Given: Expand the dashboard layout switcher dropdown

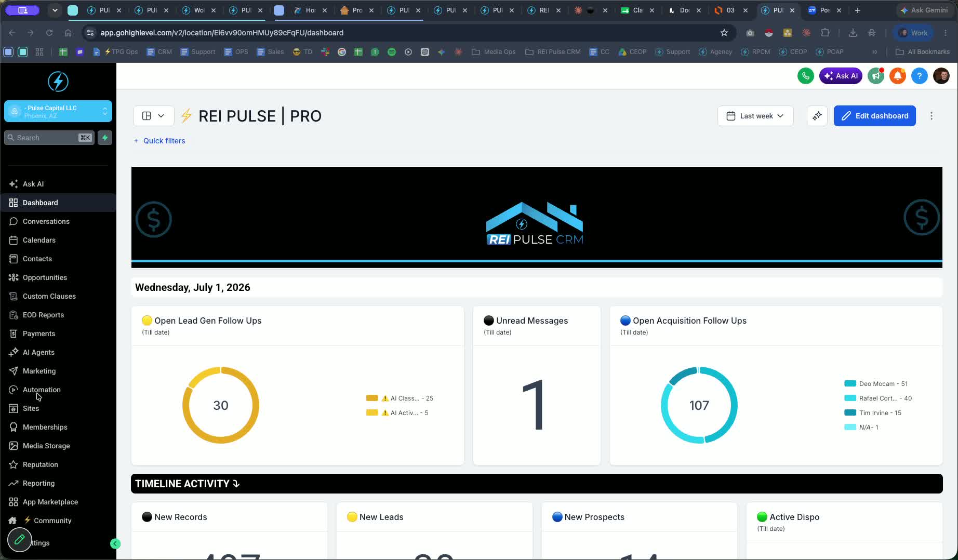Looking at the screenshot, I should 153,116.
